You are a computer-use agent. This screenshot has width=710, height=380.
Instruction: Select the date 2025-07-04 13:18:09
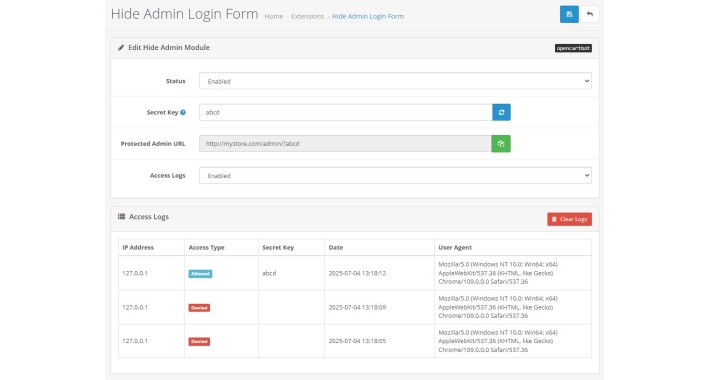click(x=357, y=307)
